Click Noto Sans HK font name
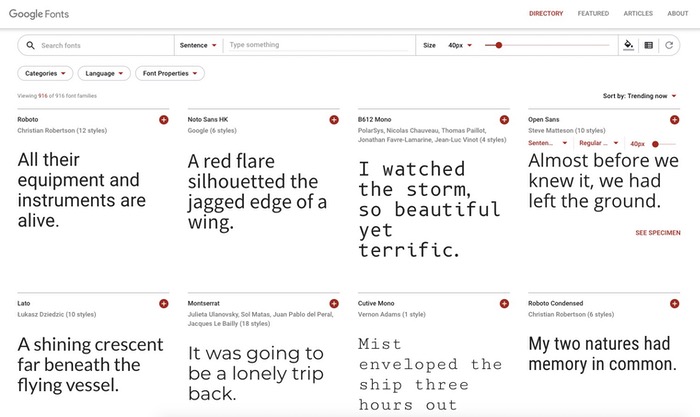This screenshot has height=417, width=700. click(x=208, y=120)
